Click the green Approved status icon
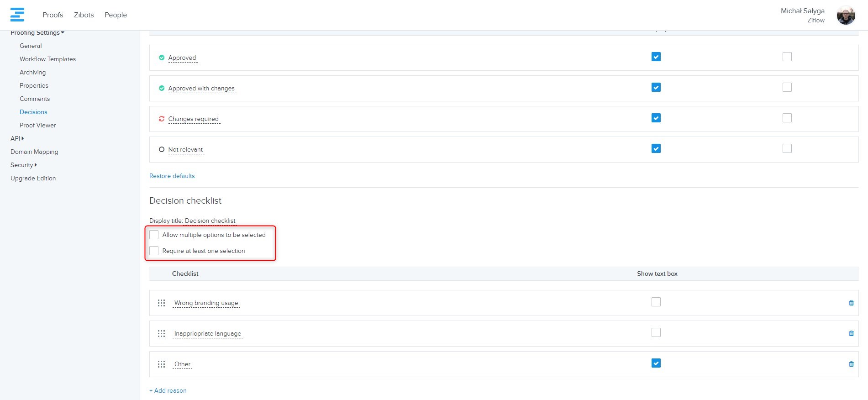Viewport: 868px width, 400px height. (x=161, y=58)
